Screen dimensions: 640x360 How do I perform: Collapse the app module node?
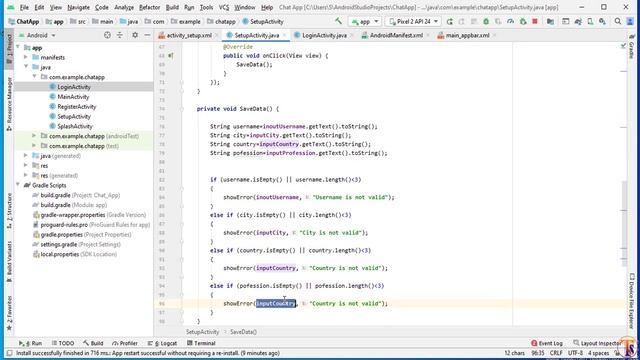(x=18, y=48)
